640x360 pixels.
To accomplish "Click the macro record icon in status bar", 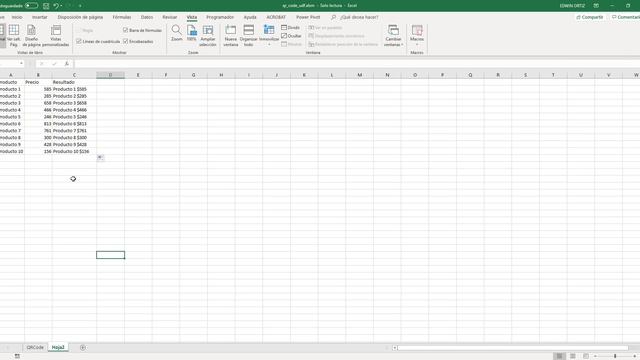I will click(x=17, y=356).
